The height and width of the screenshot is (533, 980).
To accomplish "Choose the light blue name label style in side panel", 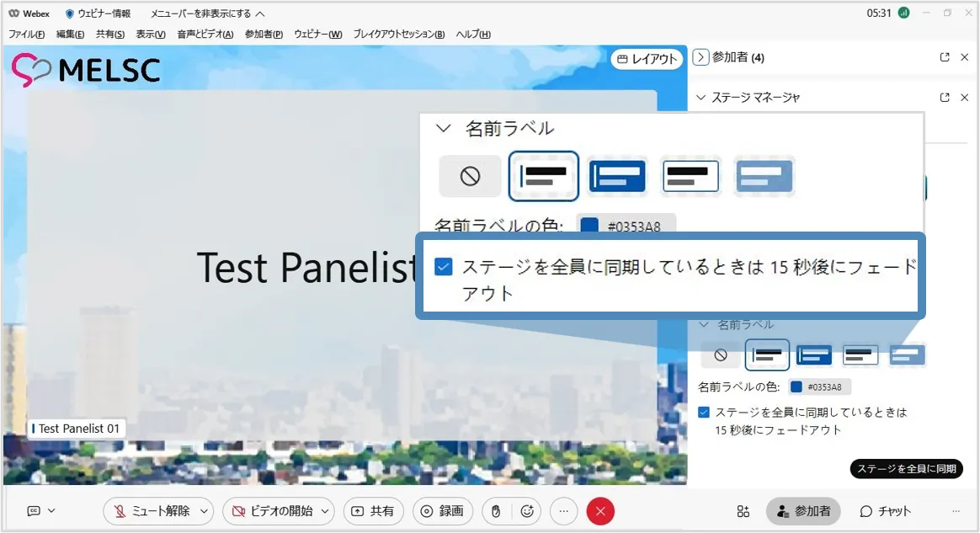I will tap(908, 355).
